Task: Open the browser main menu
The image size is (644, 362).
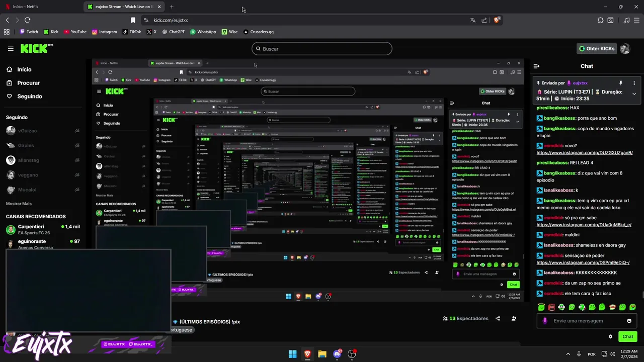Action: 637,20
